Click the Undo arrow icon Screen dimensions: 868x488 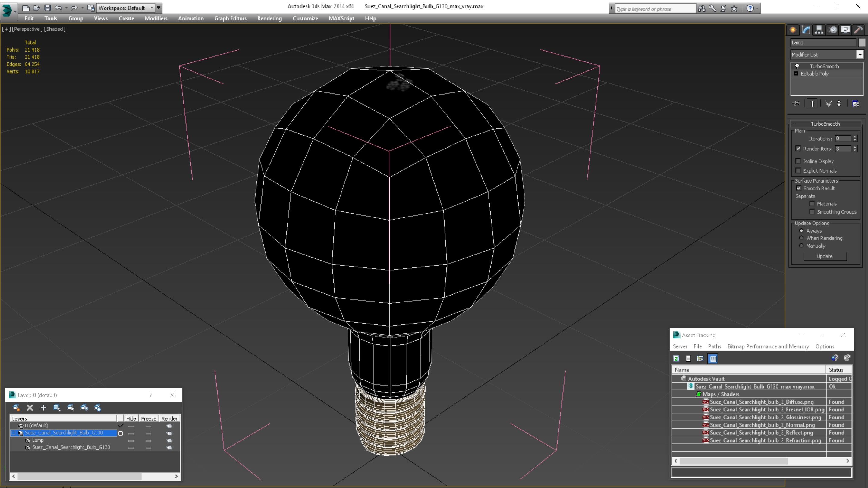point(58,8)
